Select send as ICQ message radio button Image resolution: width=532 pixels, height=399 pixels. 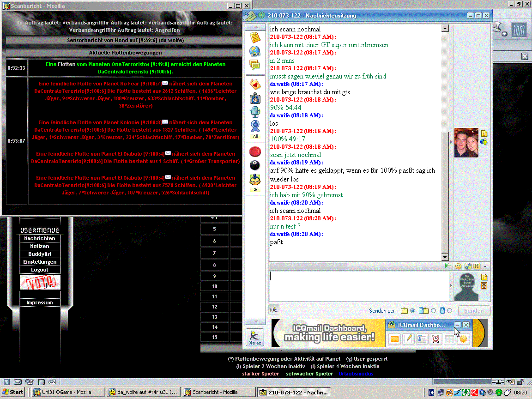pos(412,310)
